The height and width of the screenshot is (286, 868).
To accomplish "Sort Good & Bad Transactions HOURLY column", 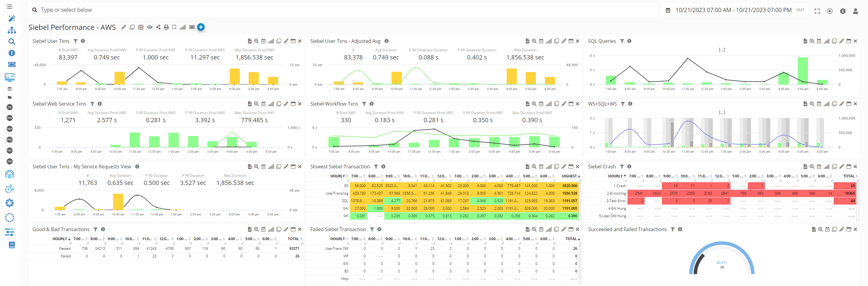I will [x=61, y=239].
